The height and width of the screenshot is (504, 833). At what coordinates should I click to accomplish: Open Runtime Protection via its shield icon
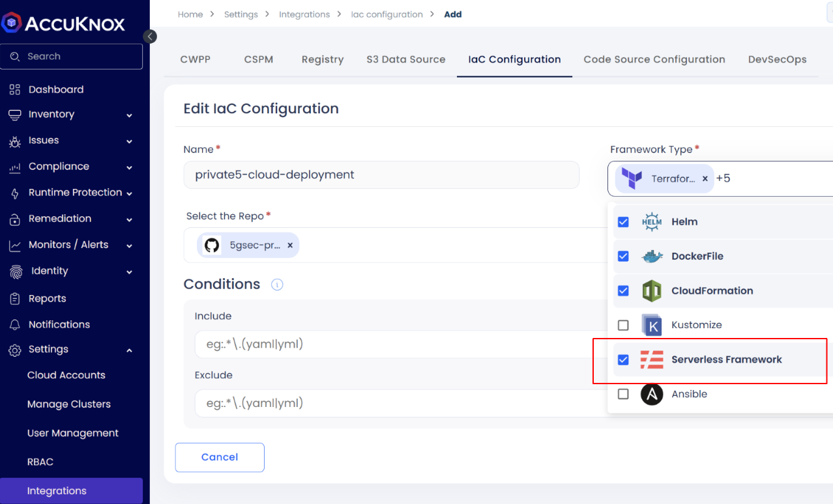(x=14, y=193)
